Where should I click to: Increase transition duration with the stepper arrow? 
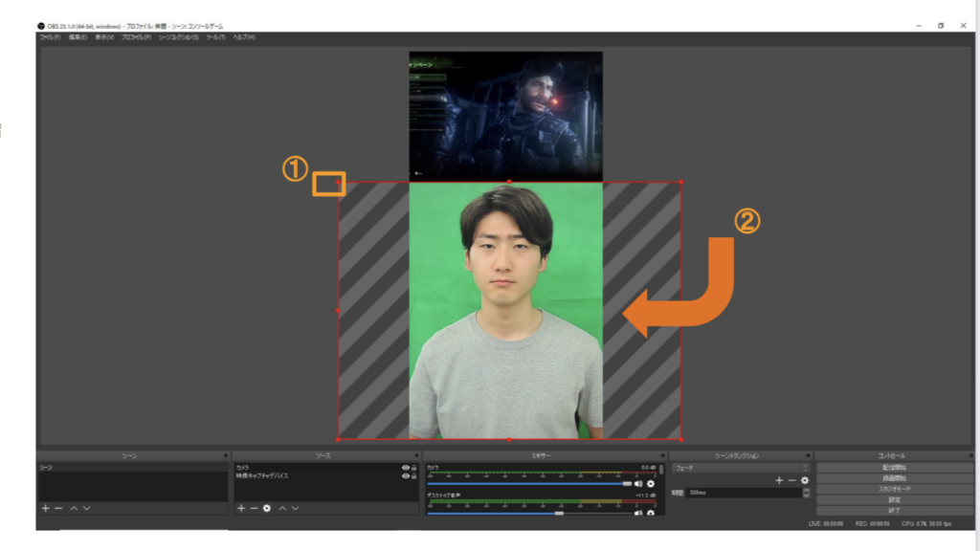(806, 490)
